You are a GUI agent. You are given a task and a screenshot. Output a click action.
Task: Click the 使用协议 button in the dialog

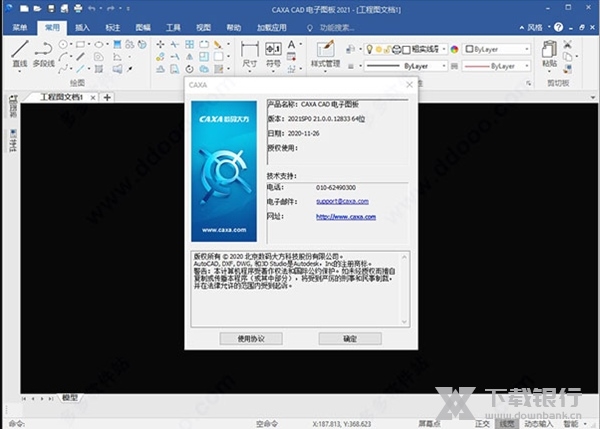251,339
